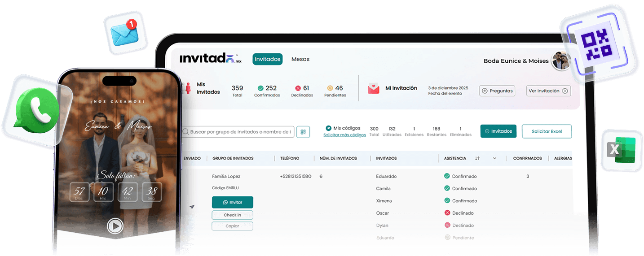This screenshot has height=256, width=644.
Task: Click Eduardo's Pendiente status
Action: (459, 238)
